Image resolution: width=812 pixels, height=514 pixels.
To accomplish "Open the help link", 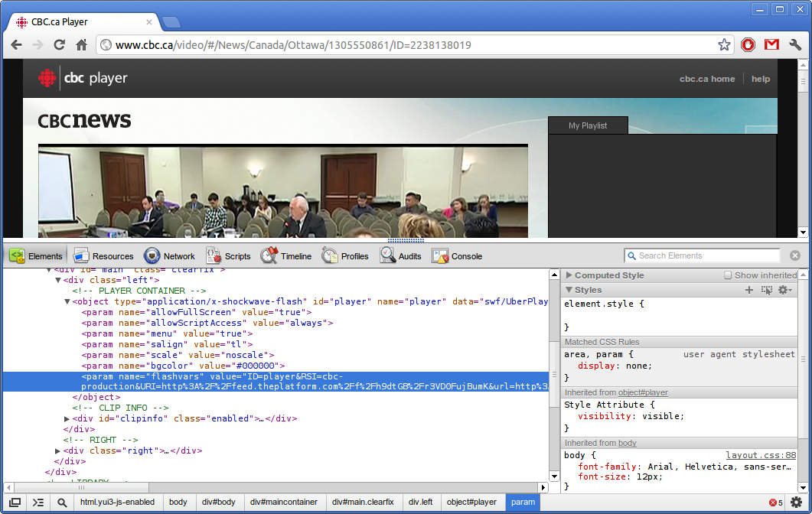I will pyautogui.click(x=761, y=79).
